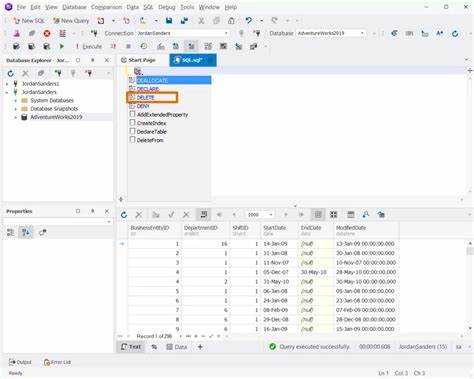Image resolution: width=474 pixels, height=379 pixels.
Task: Check the AddExtendedProperty checkbox
Action: pos(132,114)
